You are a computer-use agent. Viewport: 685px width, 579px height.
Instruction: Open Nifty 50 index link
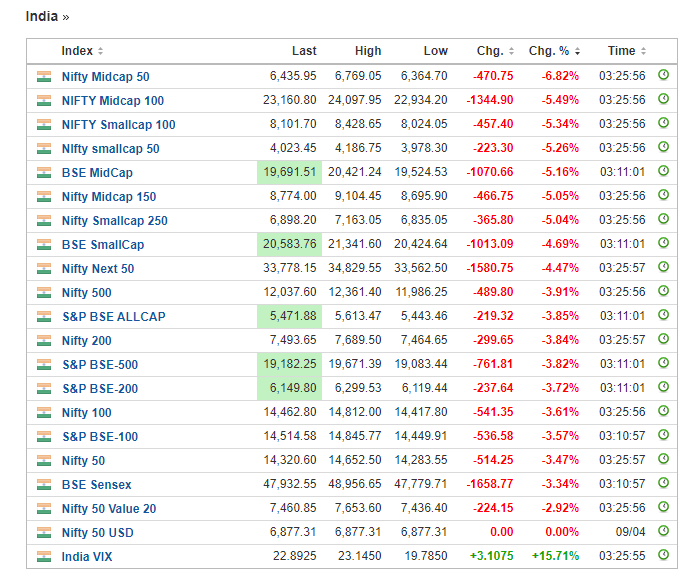(x=83, y=461)
